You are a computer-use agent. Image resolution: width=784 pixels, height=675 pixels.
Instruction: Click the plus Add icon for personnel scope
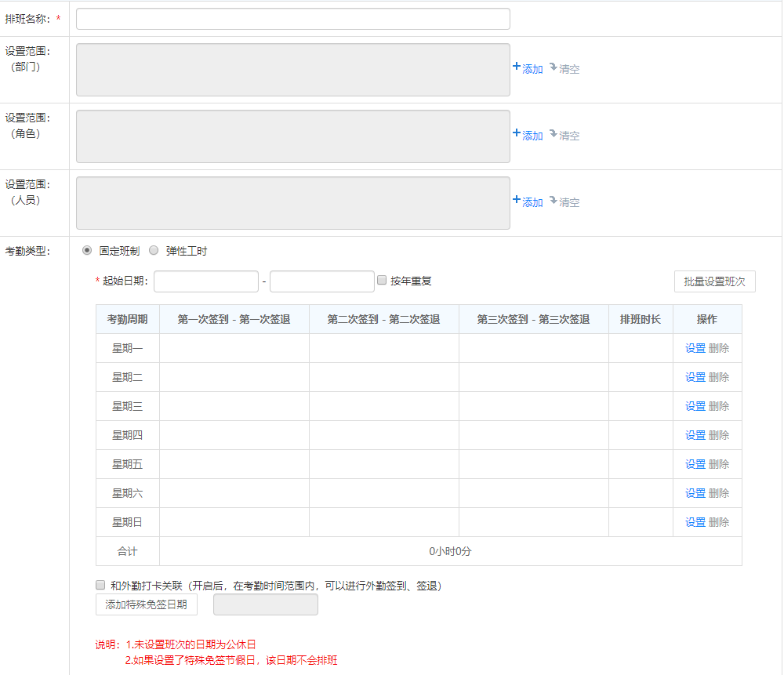(x=517, y=201)
